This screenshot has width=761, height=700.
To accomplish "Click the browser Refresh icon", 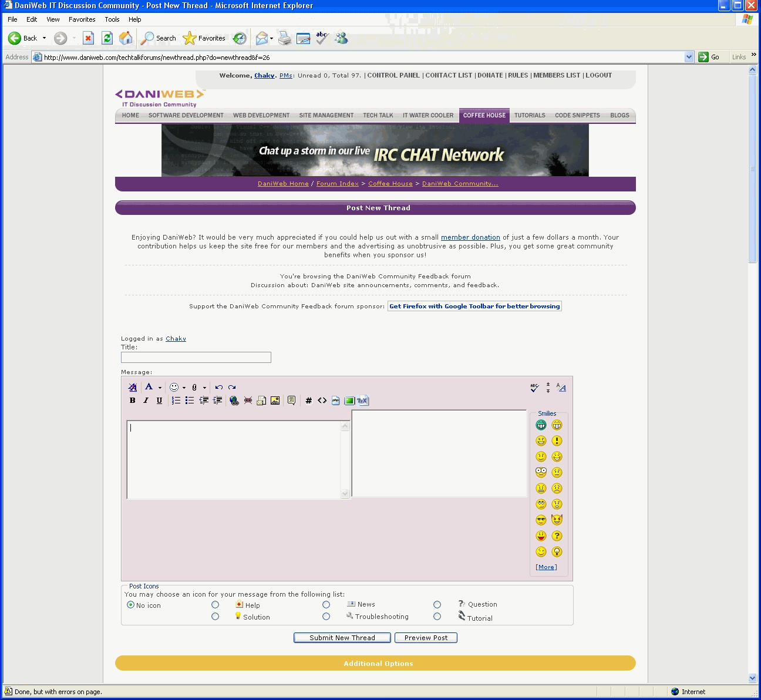I will tap(107, 38).
